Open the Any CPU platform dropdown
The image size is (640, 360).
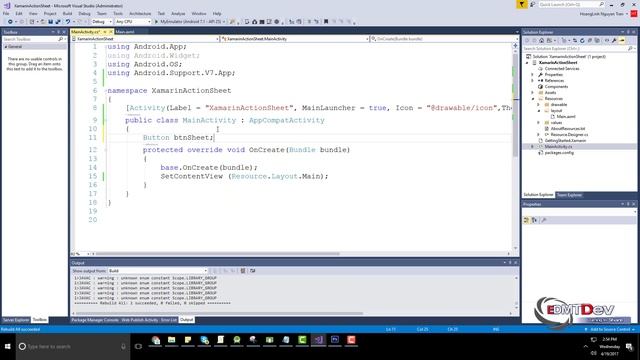(x=133, y=22)
